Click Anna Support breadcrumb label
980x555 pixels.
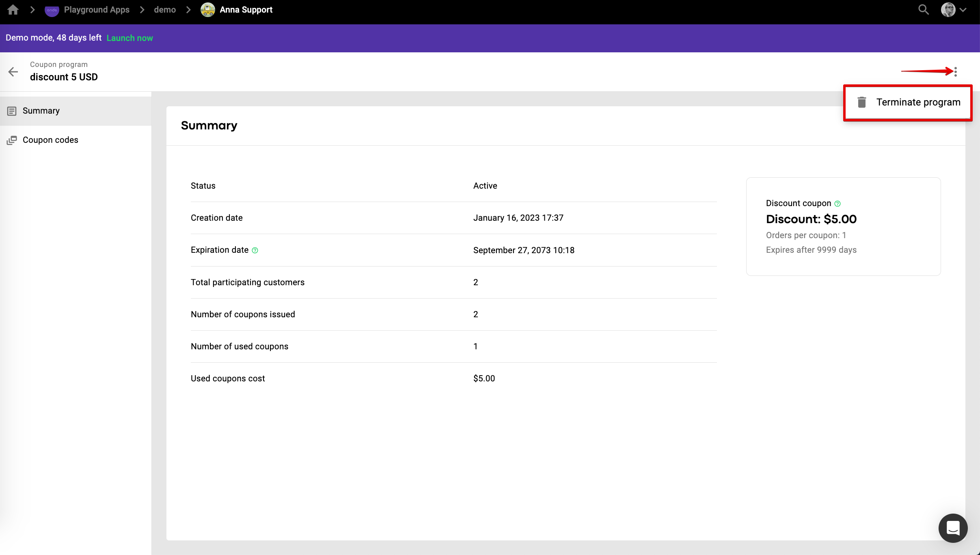(x=246, y=10)
